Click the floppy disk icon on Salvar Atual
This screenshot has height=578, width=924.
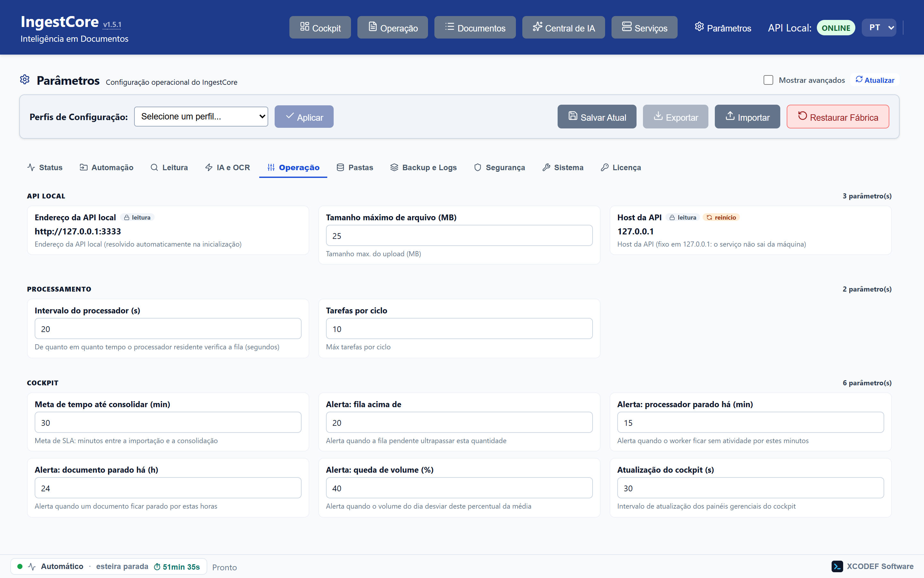coord(573,116)
